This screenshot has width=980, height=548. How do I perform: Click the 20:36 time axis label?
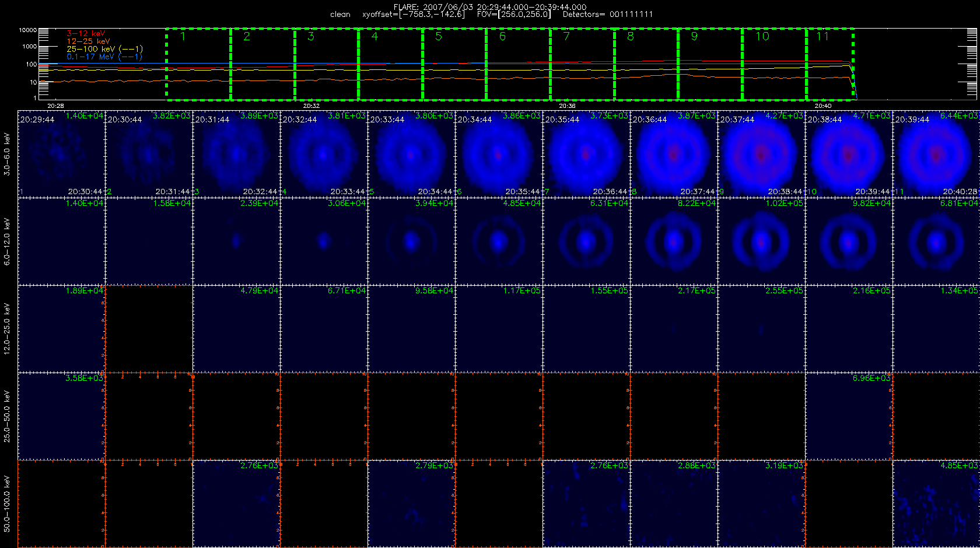(x=567, y=106)
